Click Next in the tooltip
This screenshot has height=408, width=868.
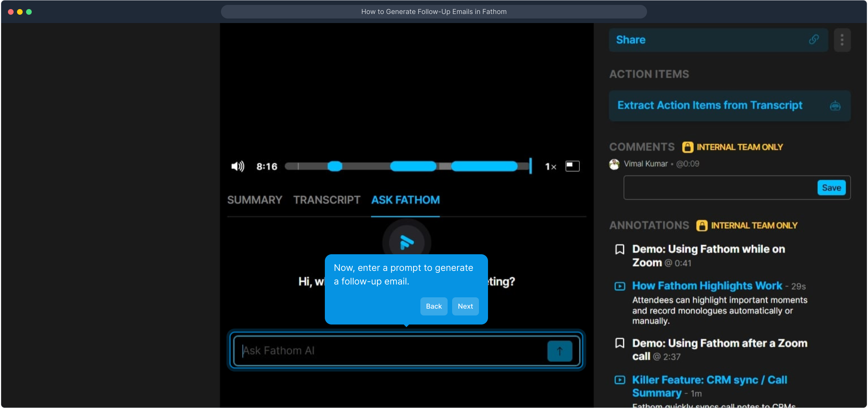tap(465, 306)
